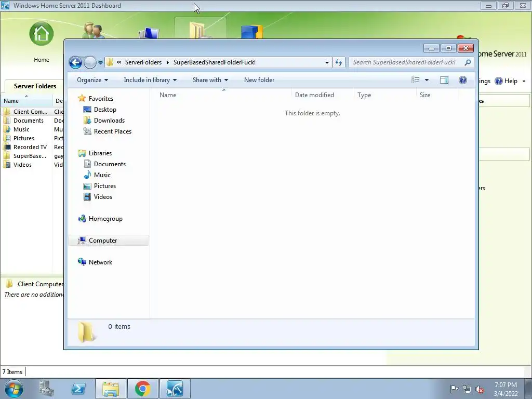Open Windows Explorer taskbar button
Image resolution: width=532 pixels, height=399 pixels.
pyautogui.click(x=111, y=389)
